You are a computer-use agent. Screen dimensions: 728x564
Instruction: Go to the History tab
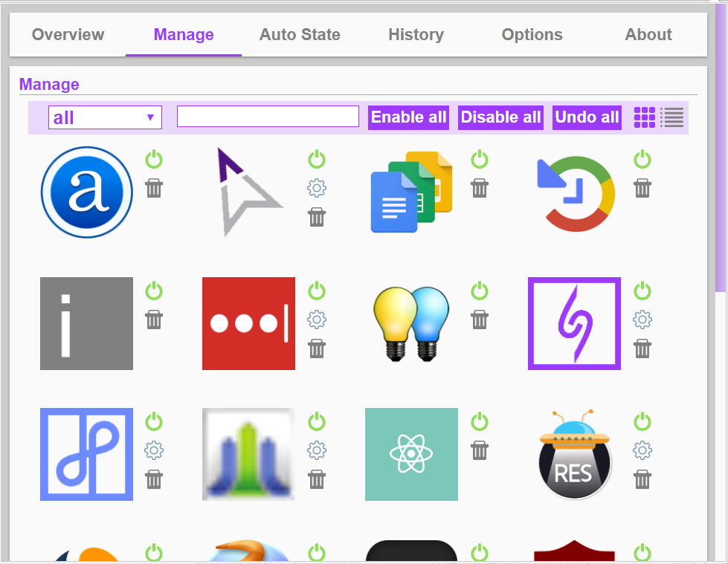point(416,34)
